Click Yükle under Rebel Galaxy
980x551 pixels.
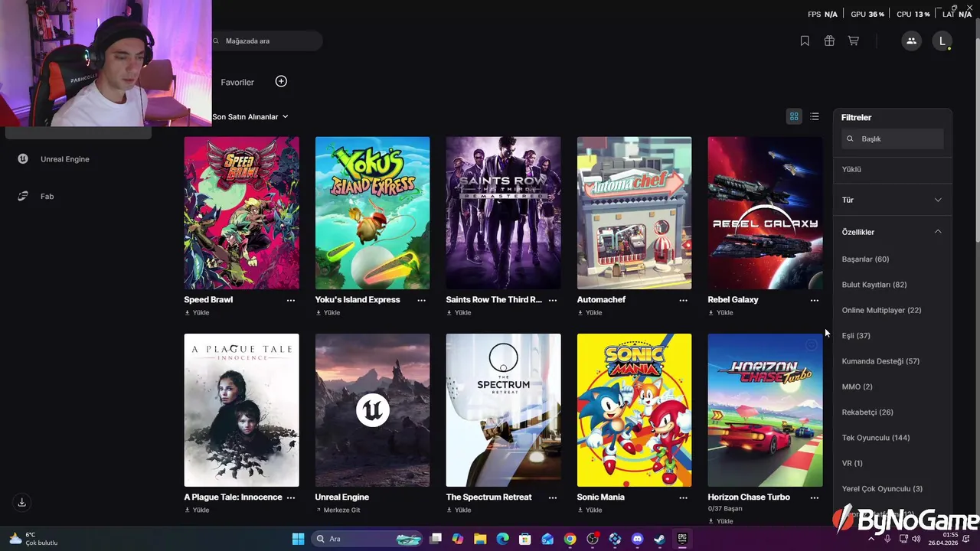pyautogui.click(x=720, y=313)
